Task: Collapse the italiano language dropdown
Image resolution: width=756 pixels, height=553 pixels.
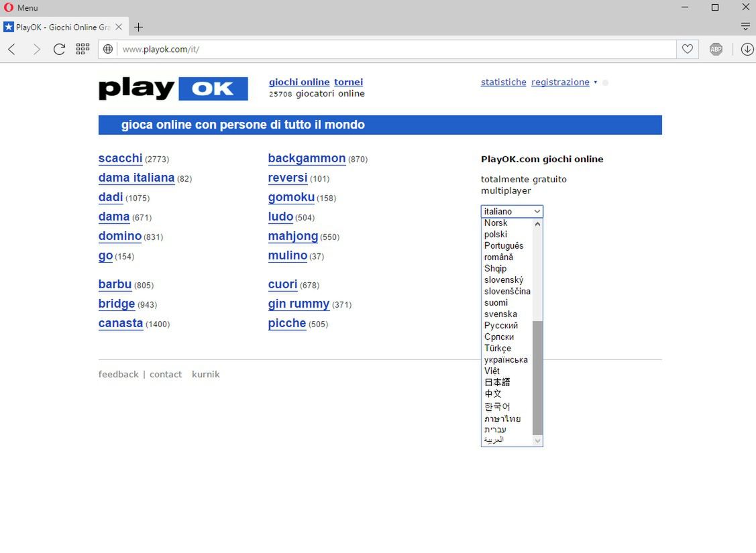Action: [x=512, y=211]
